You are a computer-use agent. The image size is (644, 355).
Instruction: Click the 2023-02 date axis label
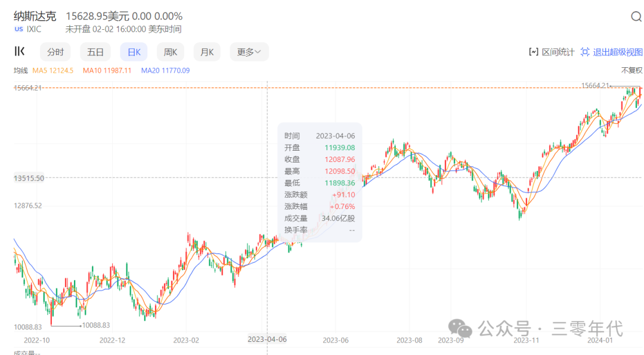click(x=186, y=340)
